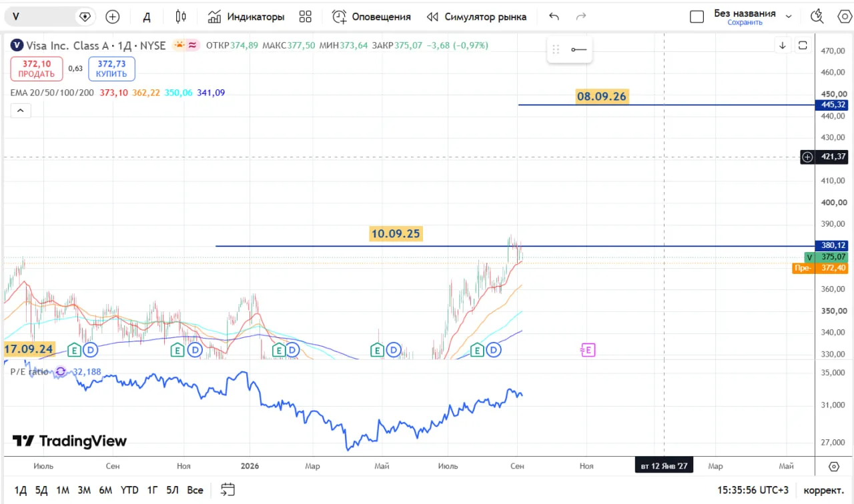Open time axis settings hexagon at bottom right
The image size is (854, 504).
834,466
